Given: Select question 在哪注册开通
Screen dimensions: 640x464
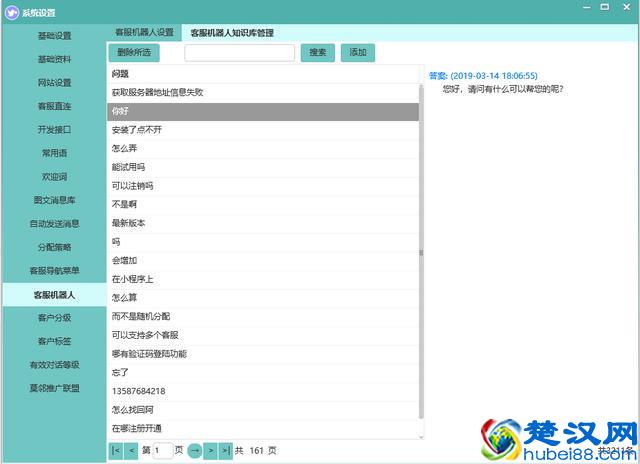Looking at the screenshot, I should tap(263, 428).
